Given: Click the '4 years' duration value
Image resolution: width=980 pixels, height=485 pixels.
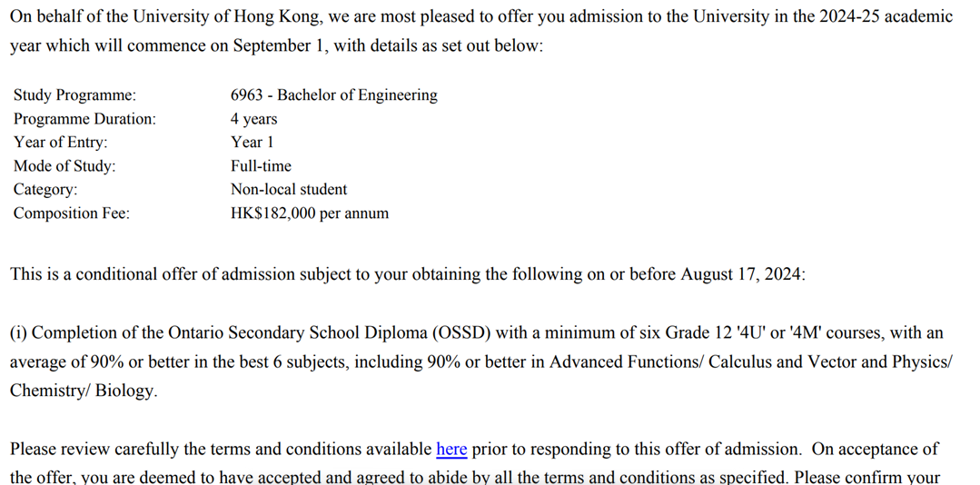Looking at the screenshot, I should 253,119.
